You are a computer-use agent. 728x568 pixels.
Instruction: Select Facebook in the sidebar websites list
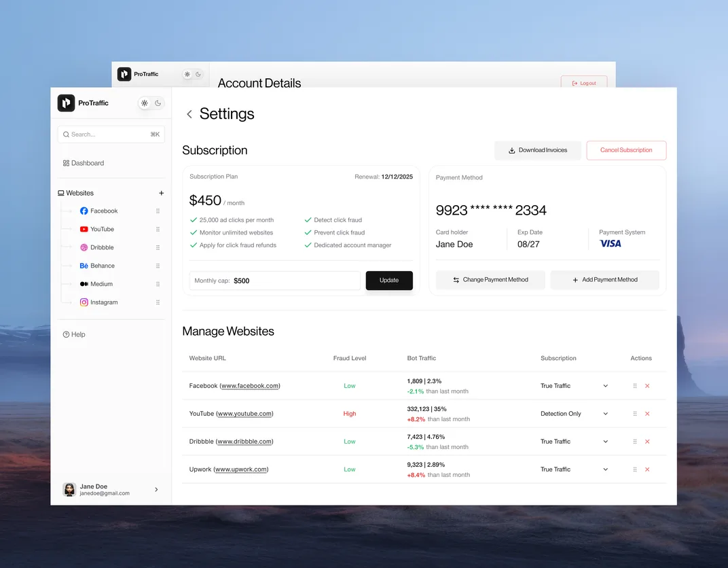[99, 211]
